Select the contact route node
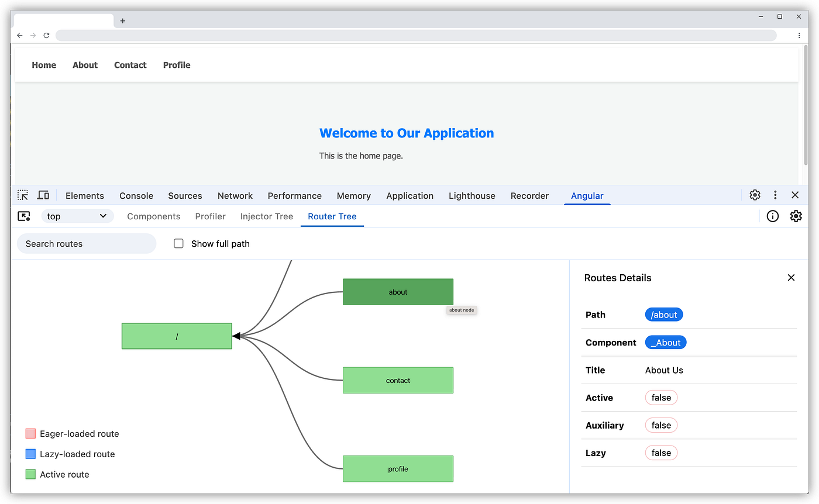The width and height of the screenshot is (819, 504). tap(398, 380)
